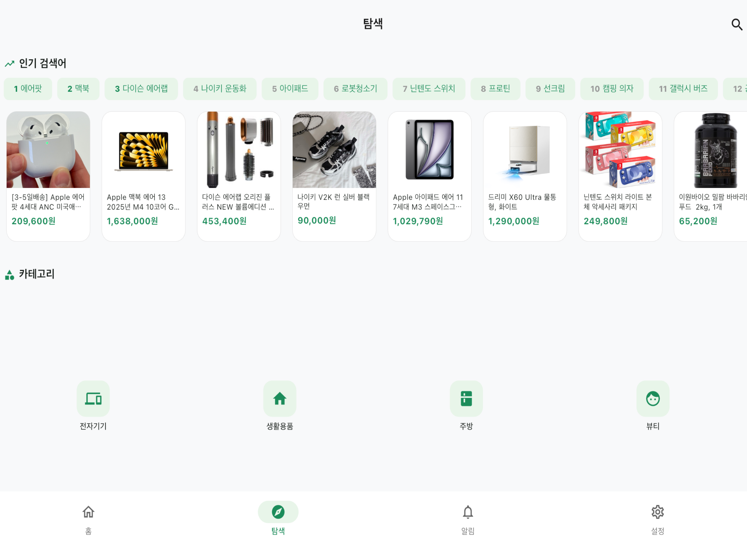Open the 생활용품 house category icon
The height and width of the screenshot is (560, 747).
280,398
